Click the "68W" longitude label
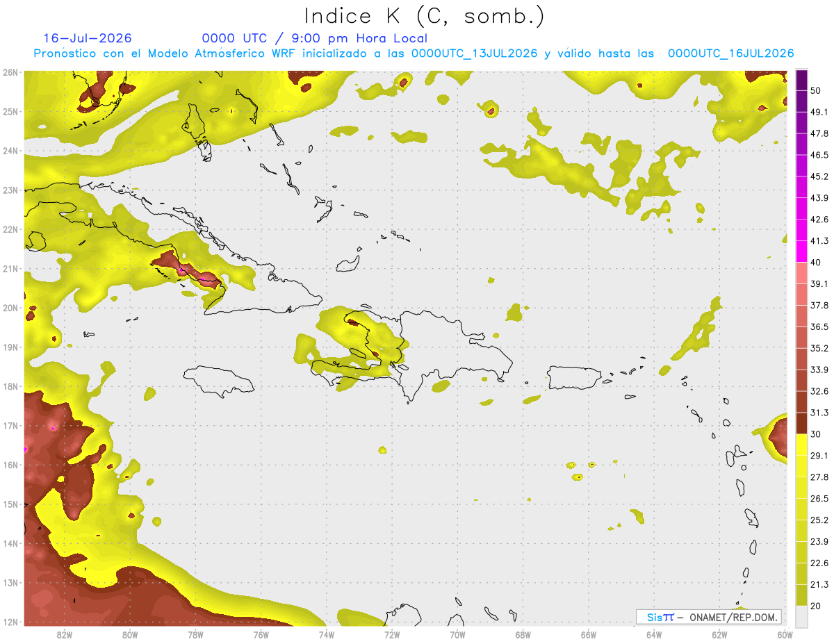 point(523,635)
